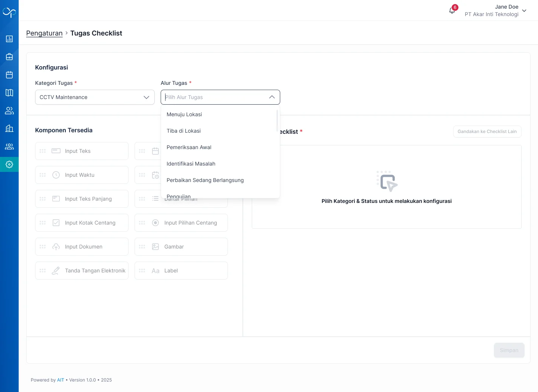Click the Input Pilihan Centang radio icon

click(x=155, y=223)
